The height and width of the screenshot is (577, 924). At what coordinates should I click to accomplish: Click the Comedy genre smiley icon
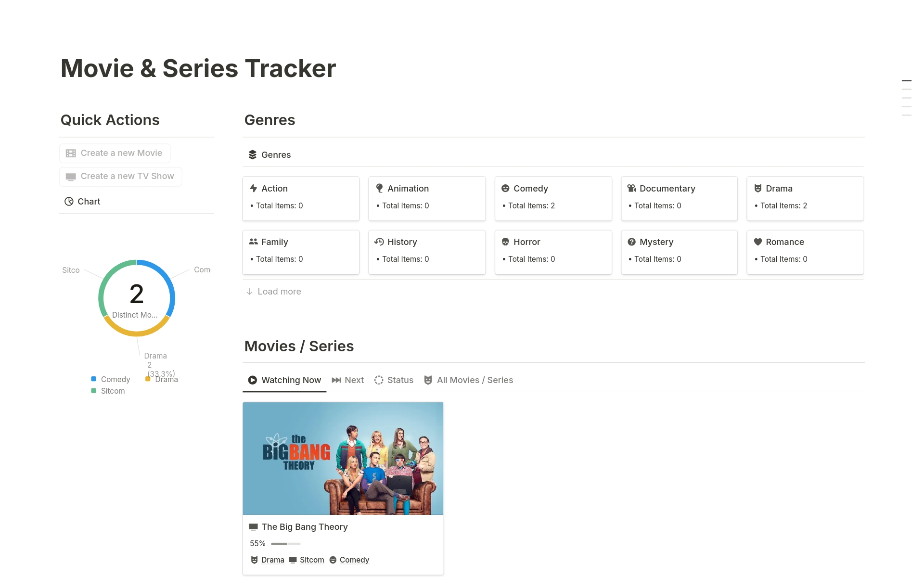coord(505,188)
